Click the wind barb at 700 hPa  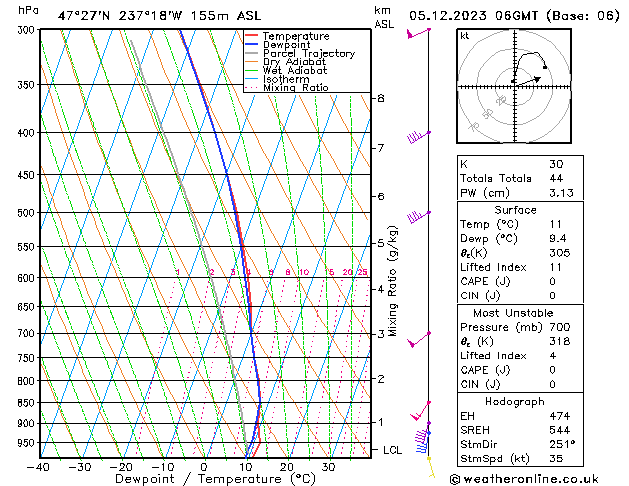pos(418,339)
